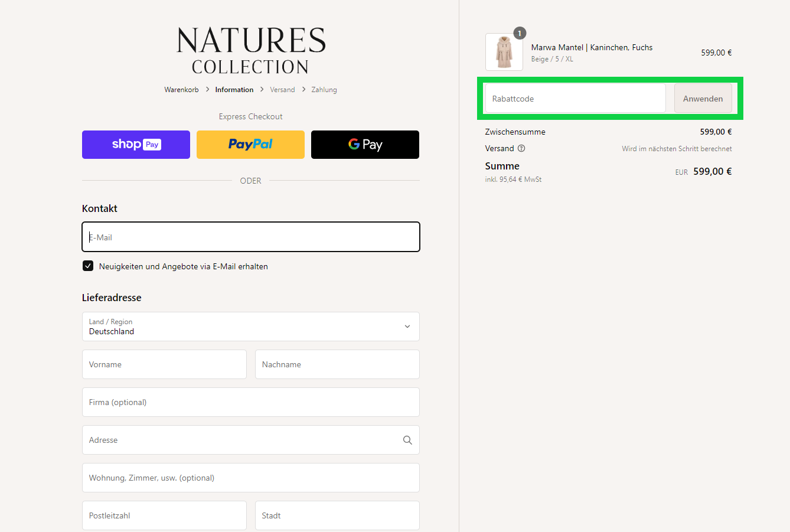Click the Stadt field
This screenshot has width=790, height=532.
click(337, 515)
